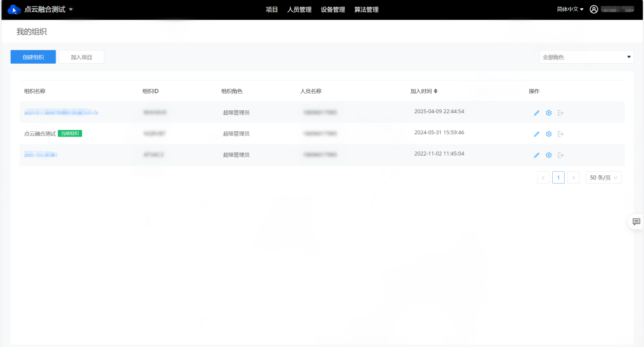This screenshot has height=347, width=644.
Task: Open 设备管理 in top navigation
Action: 333,10
